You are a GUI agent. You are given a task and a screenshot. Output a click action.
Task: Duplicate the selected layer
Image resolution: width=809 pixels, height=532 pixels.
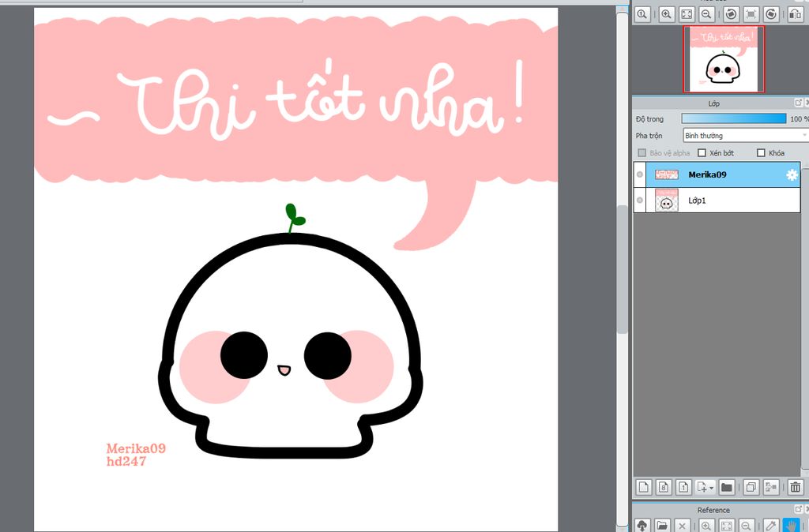[751, 487]
